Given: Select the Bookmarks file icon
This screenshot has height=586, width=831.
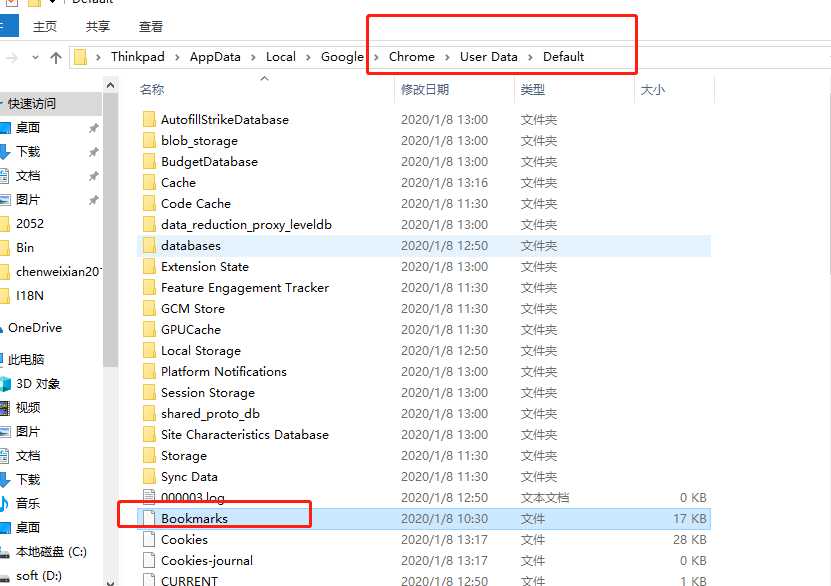Looking at the screenshot, I should coord(149,518).
